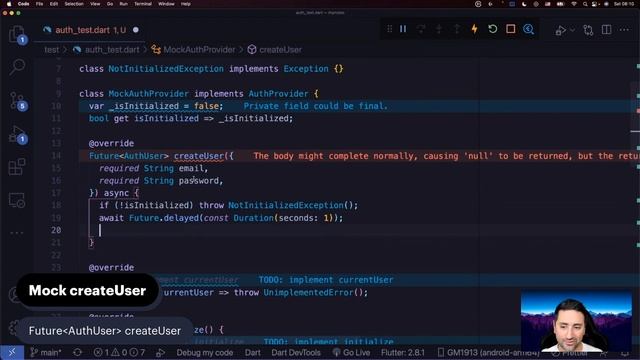Screen dimensions: 640x360
Task: Select device GM1913 in status bar
Action: pos(488,352)
